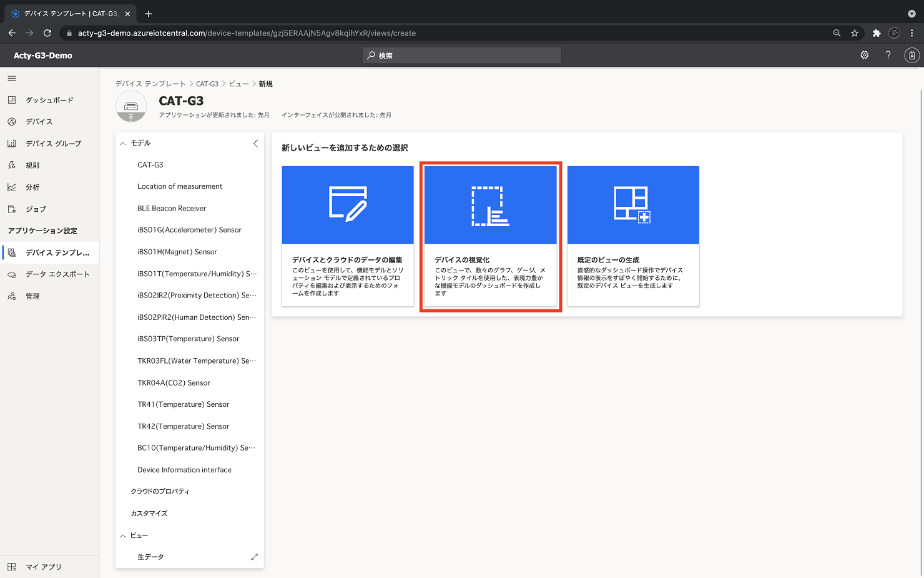924x578 pixels.
Task: Click the ビュー breadcrumb link
Action: click(x=238, y=84)
